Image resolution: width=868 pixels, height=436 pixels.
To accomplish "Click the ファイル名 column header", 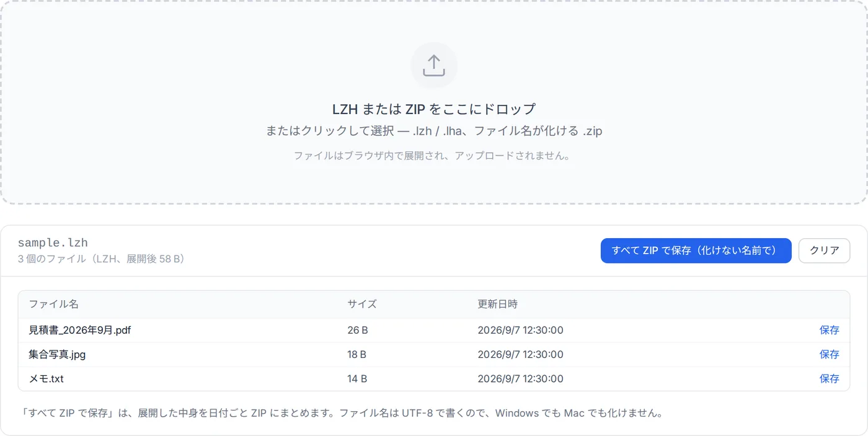I will [54, 304].
